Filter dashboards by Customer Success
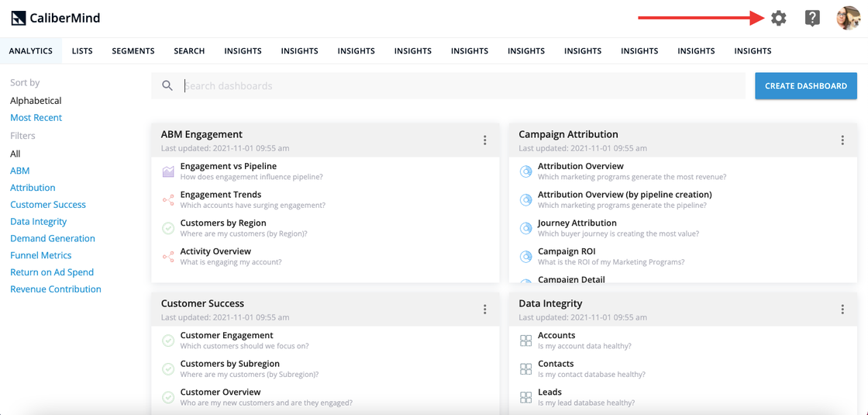This screenshot has height=415, width=868. click(48, 205)
